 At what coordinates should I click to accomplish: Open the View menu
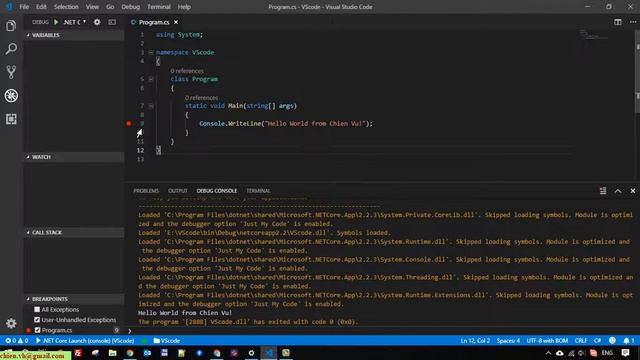tap(92, 7)
